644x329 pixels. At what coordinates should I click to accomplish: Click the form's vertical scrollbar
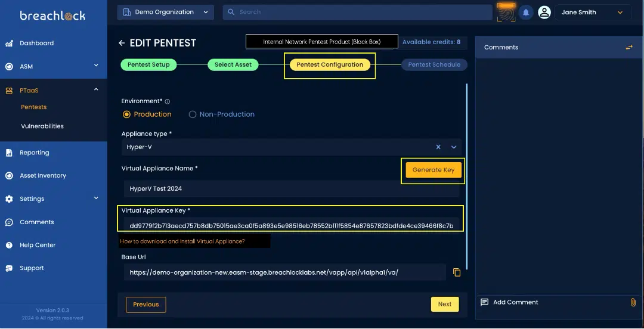click(x=466, y=176)
